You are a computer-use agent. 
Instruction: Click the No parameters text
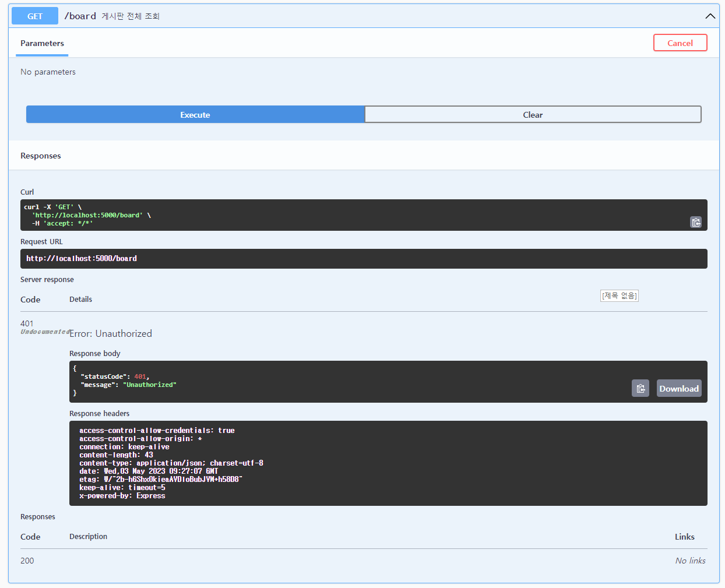(x=48, y=72)
